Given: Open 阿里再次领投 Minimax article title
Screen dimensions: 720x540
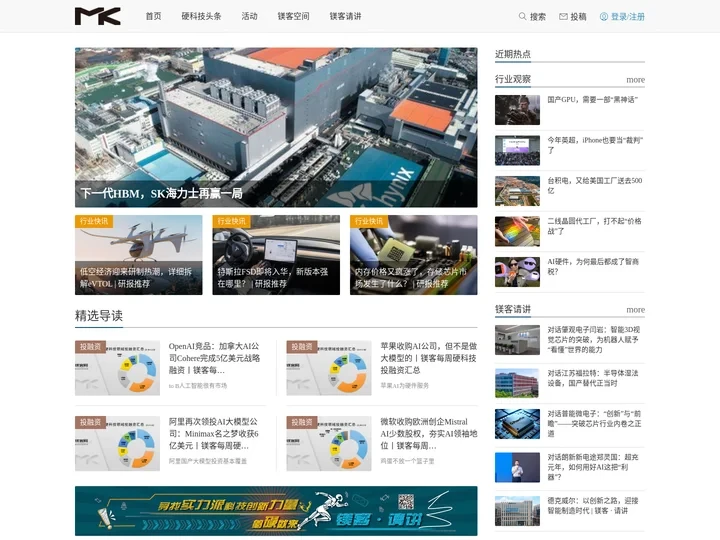Looking at the screenshot, I should point(214,433).
